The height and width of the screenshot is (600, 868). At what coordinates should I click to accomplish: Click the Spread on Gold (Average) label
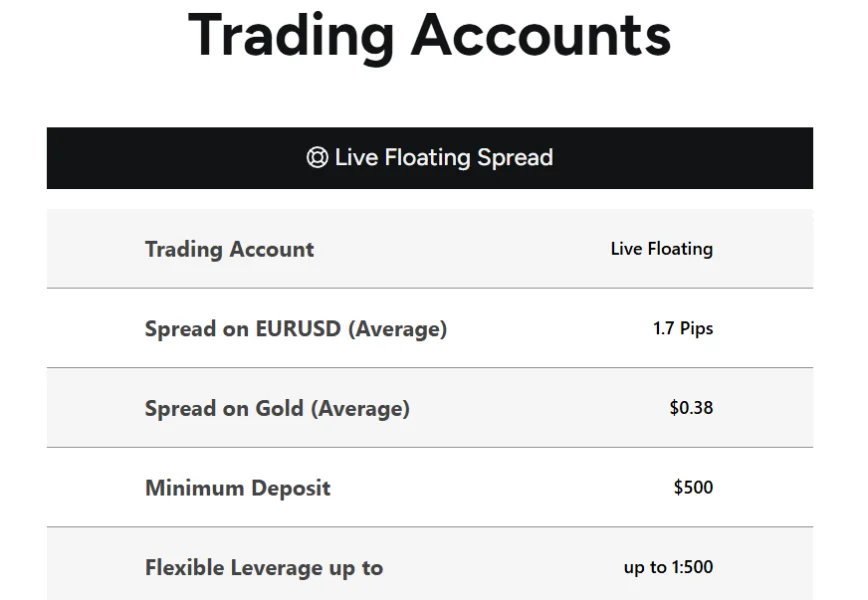pos(277,408)
